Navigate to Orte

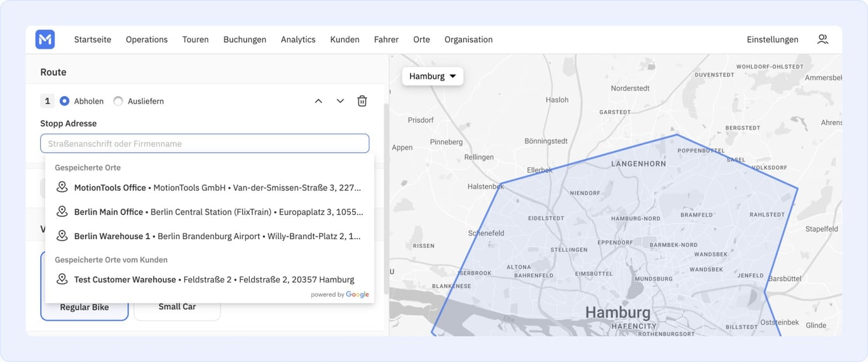click(421, 39)
